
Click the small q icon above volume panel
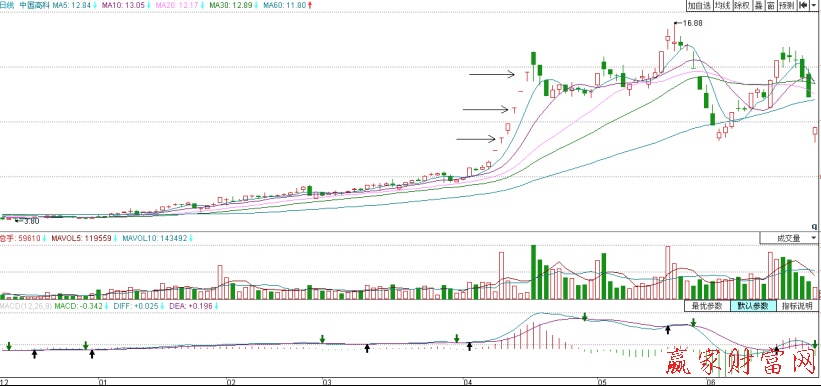pyautogui.click(x=814, y=227)
